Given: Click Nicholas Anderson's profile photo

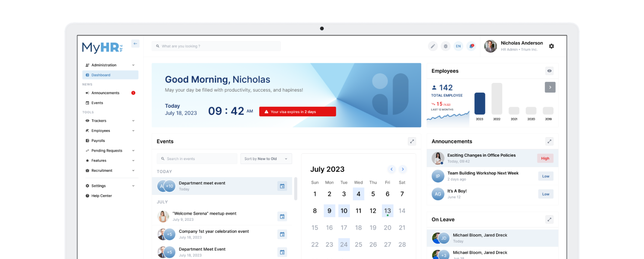Looking at the screenshot, I should [x=490, y=46].
